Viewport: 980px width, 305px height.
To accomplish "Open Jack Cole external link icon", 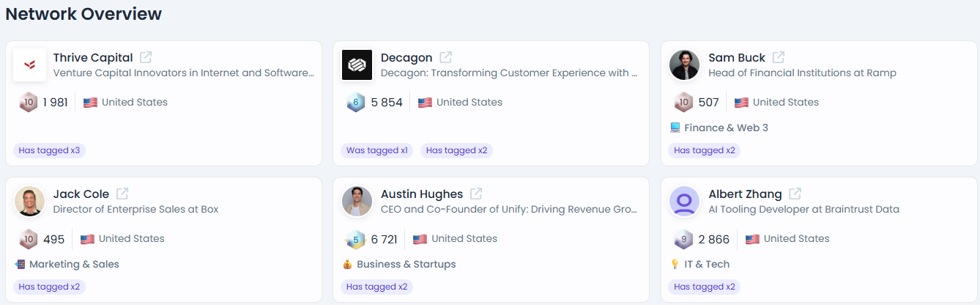I will pos(122,194).
